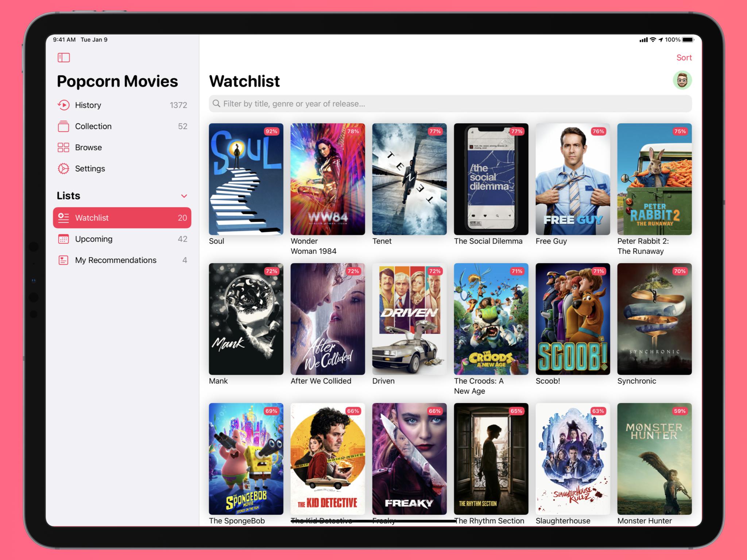Image resolution: width=747 pixels, height=560 pixels.
Task: Collapse the Lists section chevron
Action: 184,196
